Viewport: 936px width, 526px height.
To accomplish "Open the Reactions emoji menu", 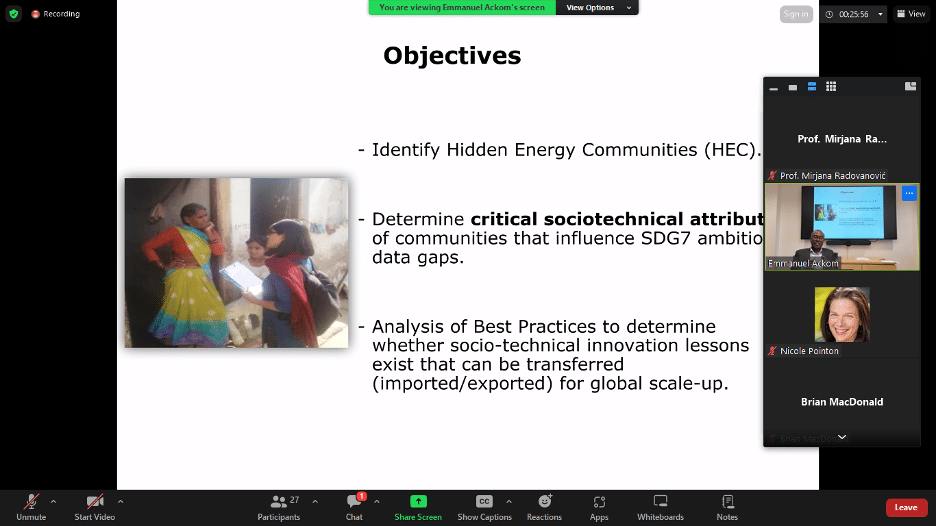I will click(x=544, y=502).
